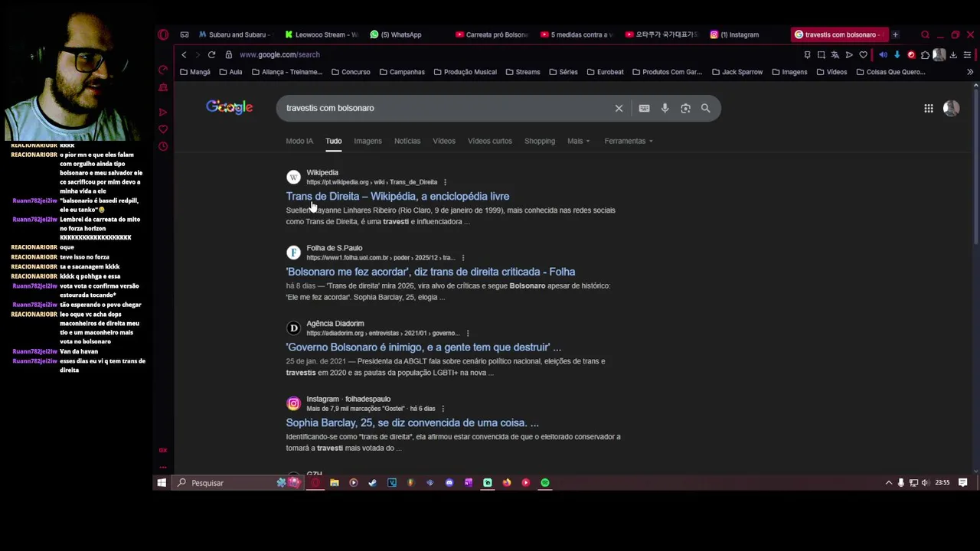Start voice search with the microphone
Screen dimensions: 980x551
[x=665, y=108]
